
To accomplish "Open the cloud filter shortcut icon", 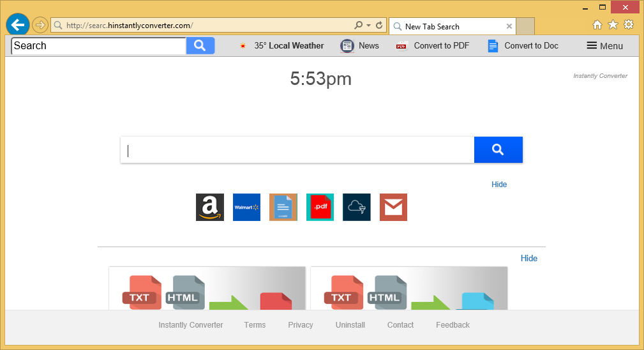I will click(356, 208).
